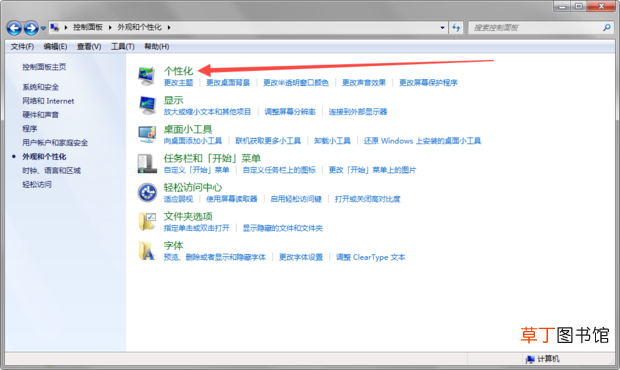Click the 更改字体设置 link

(301, 257)
